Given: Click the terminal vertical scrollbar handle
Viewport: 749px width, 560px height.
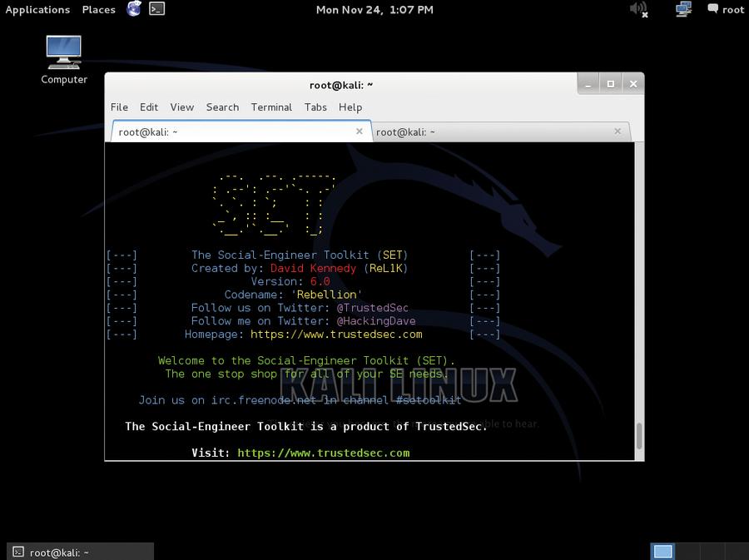Looking at the screenshot, I should [639, 436].
